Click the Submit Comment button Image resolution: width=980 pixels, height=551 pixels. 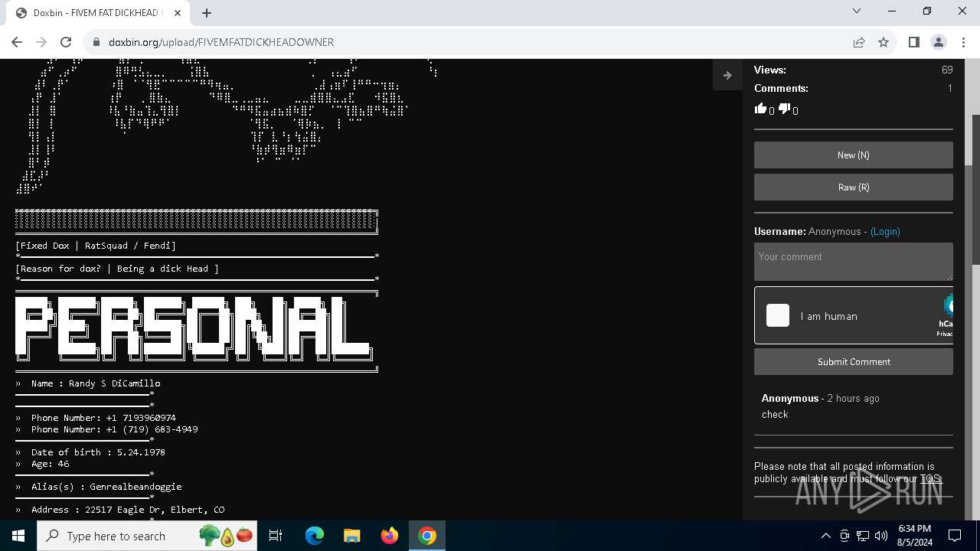point(853,361)
